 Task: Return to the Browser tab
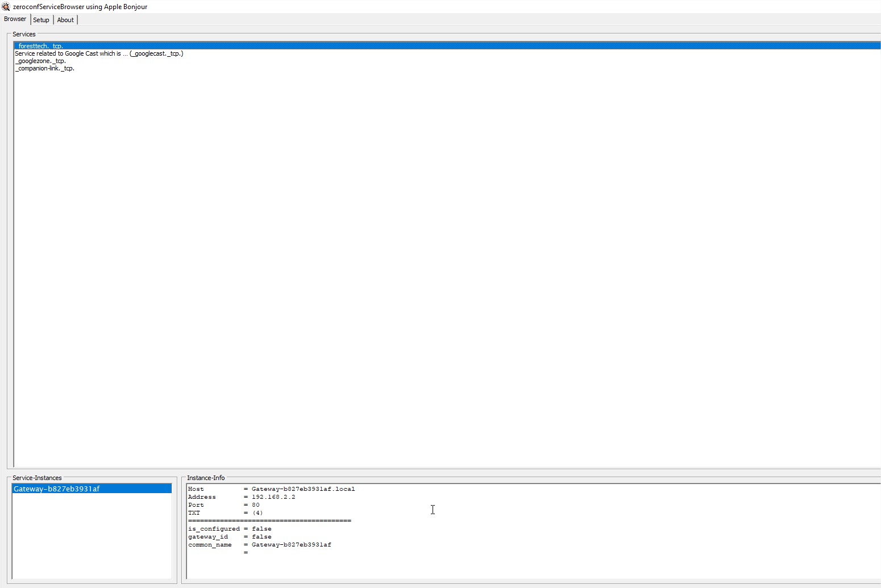pos(15,19)
